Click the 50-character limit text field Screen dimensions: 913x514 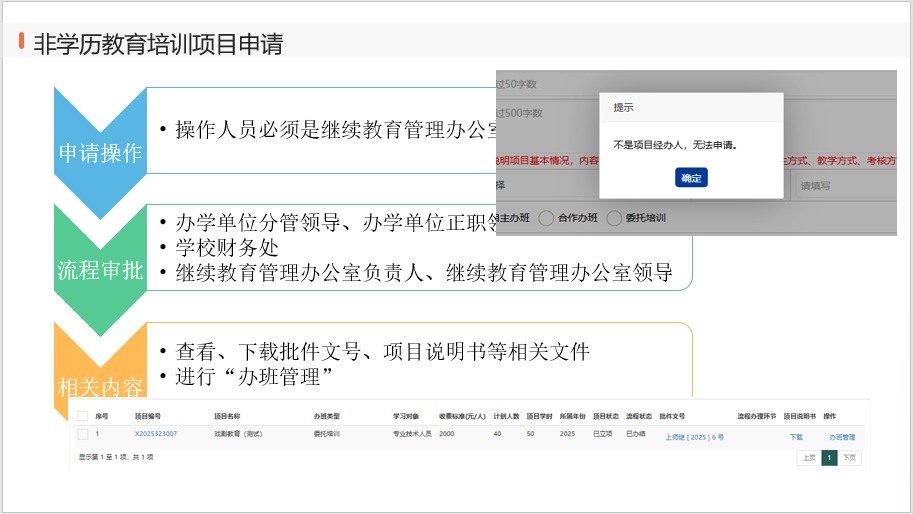540,84
